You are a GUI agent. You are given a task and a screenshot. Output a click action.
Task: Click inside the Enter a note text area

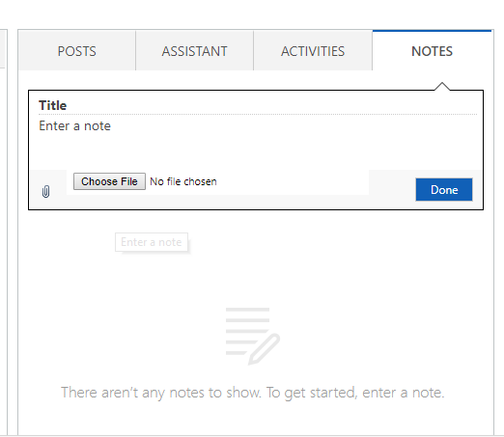pos(258,142)
